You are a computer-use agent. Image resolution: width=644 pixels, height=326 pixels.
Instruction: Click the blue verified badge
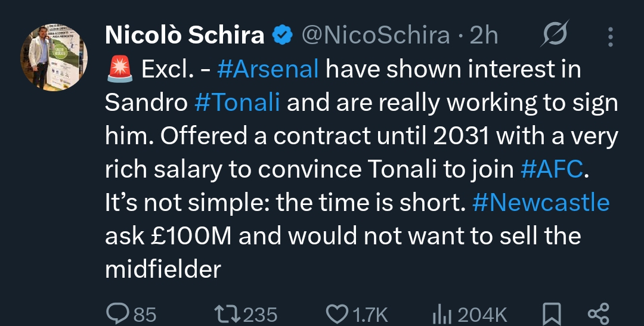coord(283,36)
